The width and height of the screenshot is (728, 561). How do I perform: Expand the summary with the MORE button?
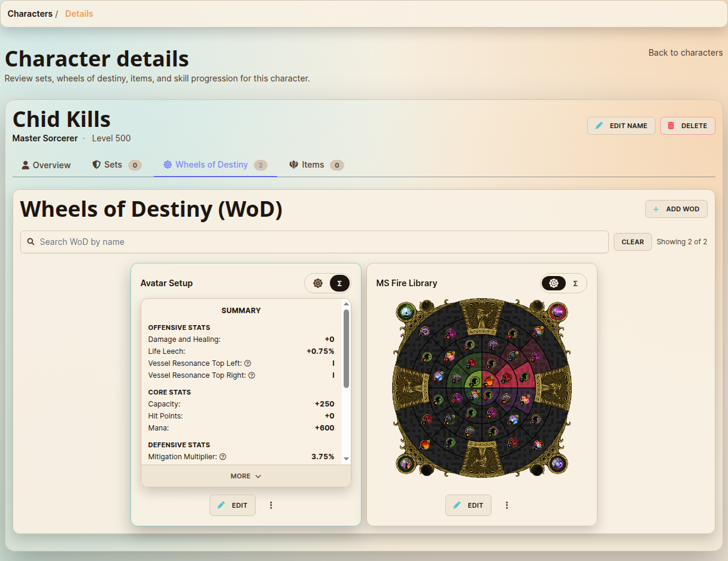pos(246,476)
